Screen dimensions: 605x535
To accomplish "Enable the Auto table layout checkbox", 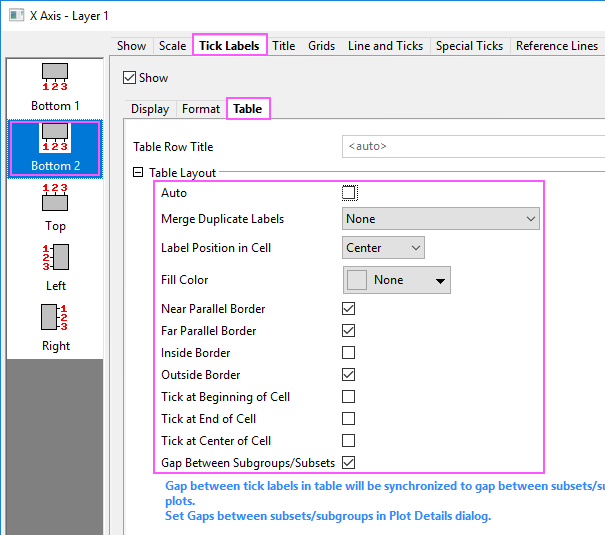I will 349,192.
